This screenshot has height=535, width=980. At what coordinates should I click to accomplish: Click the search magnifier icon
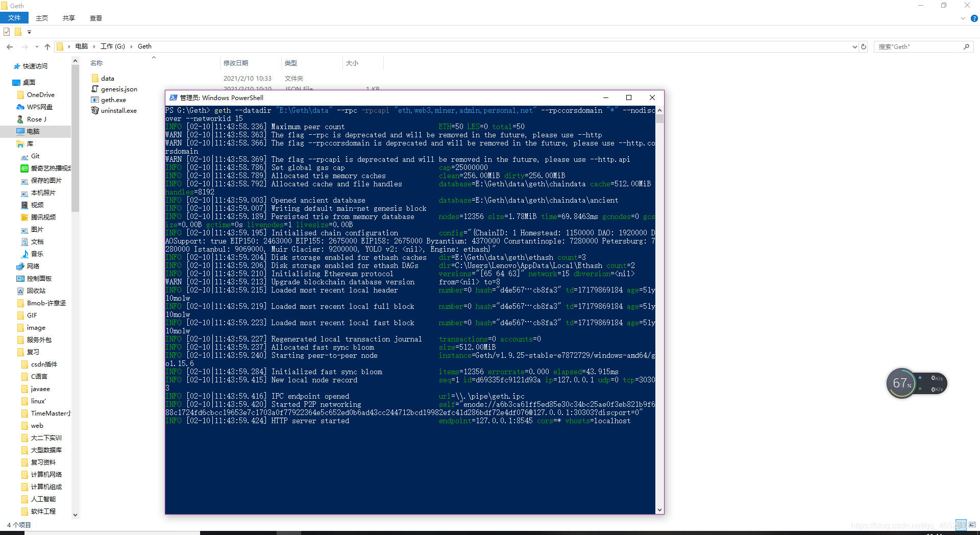[966, 46]
